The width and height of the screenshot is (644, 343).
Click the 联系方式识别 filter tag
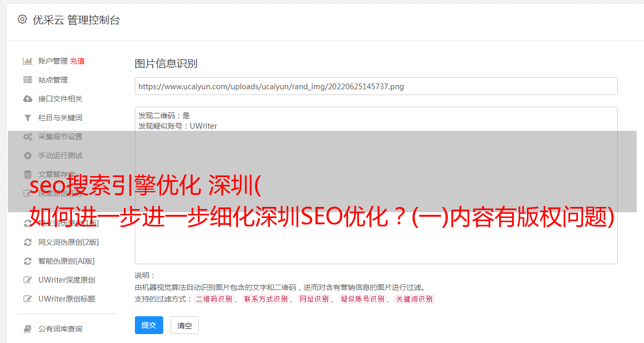pyautogui.click(x=266, y=299)
